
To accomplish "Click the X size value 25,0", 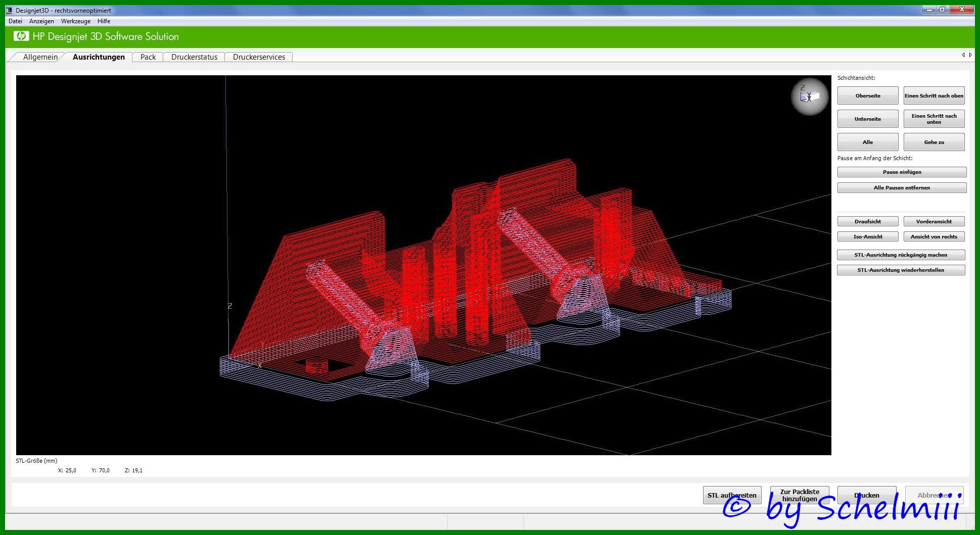I will pos(71,470).
